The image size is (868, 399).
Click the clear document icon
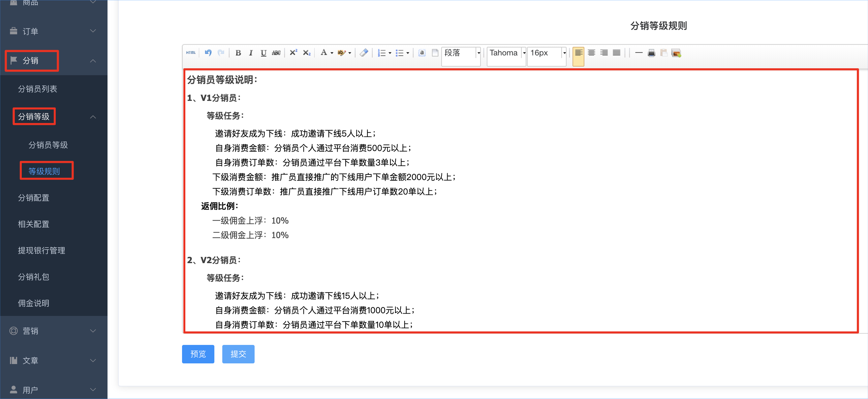pyautogui.click(x=435, y=53)
